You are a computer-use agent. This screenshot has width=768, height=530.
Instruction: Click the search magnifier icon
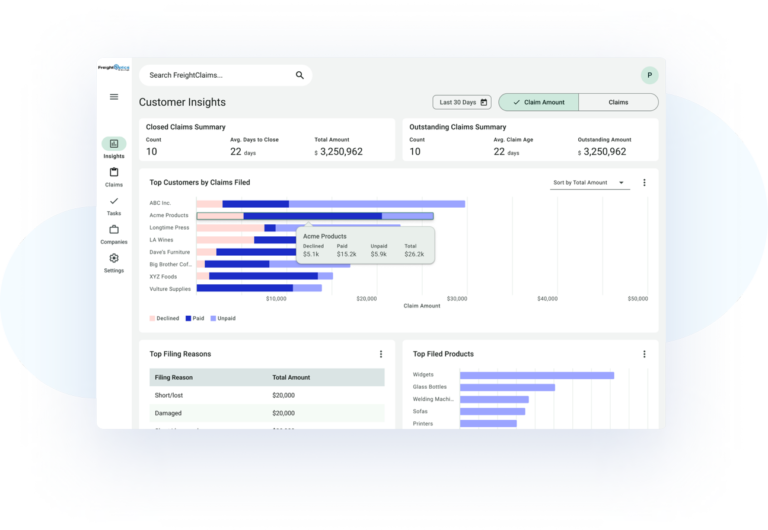tap(299, 75)
